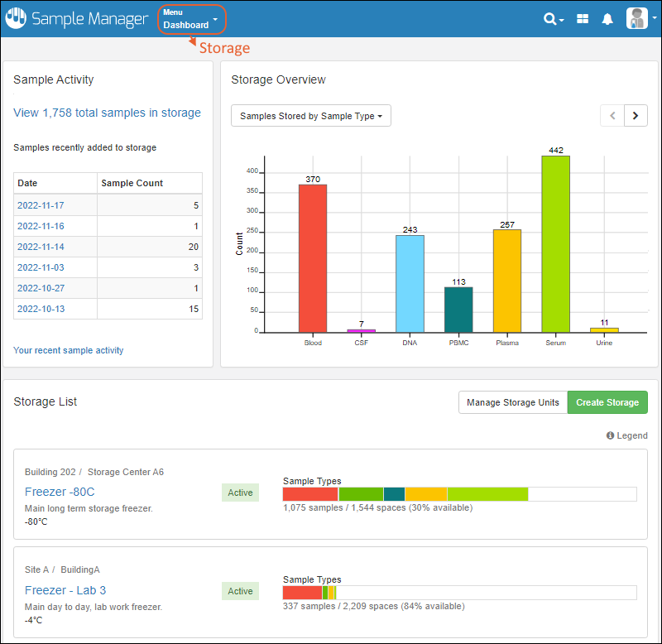Open the user avatar menu
Screen dimensions: 662x644
(639, 19)
